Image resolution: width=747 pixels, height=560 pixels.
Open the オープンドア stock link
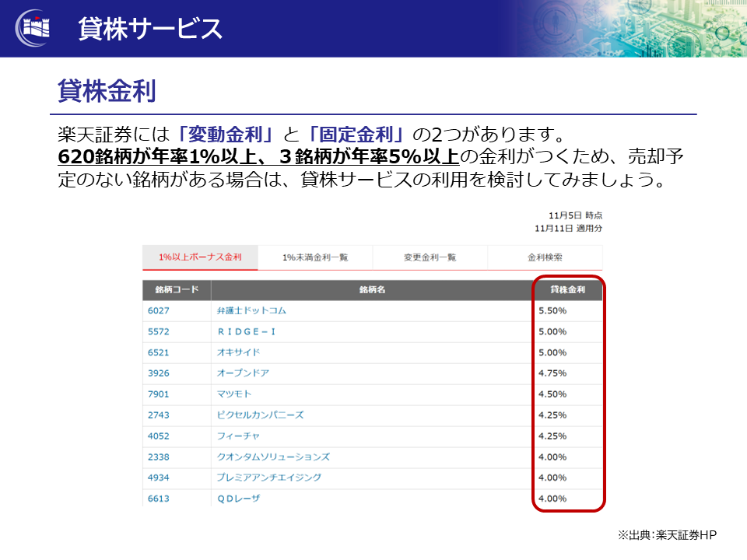(243, 373)
